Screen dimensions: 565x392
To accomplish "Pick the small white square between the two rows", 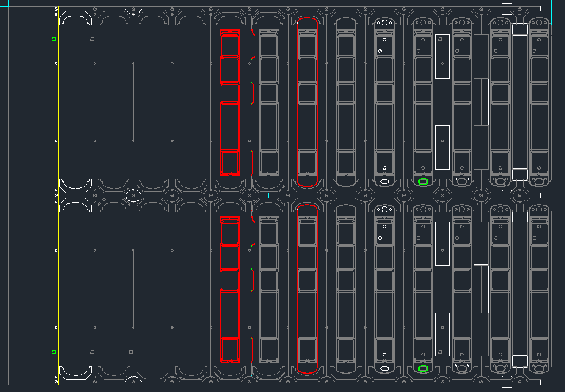I will click(506, 195).
